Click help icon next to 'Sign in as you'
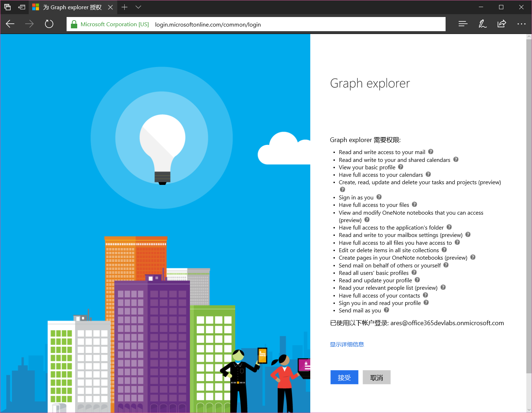532x413 pixels. click(x=379, y=197)
